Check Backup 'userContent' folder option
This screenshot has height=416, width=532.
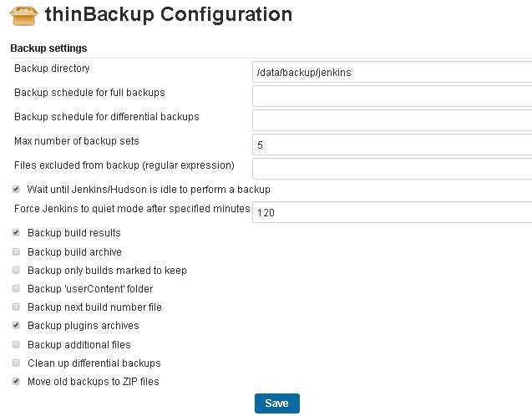16,288
